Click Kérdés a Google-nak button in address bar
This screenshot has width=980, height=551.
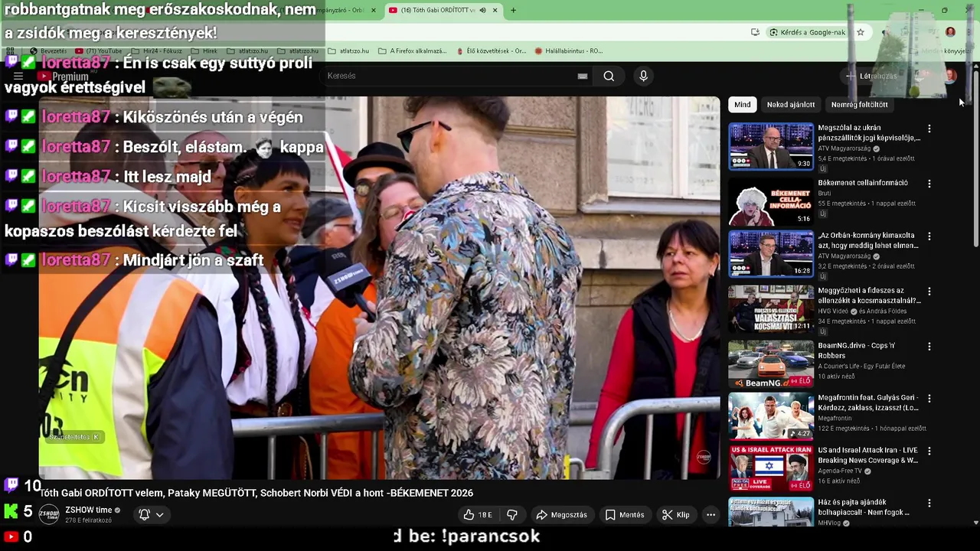[x=808, y=32]
